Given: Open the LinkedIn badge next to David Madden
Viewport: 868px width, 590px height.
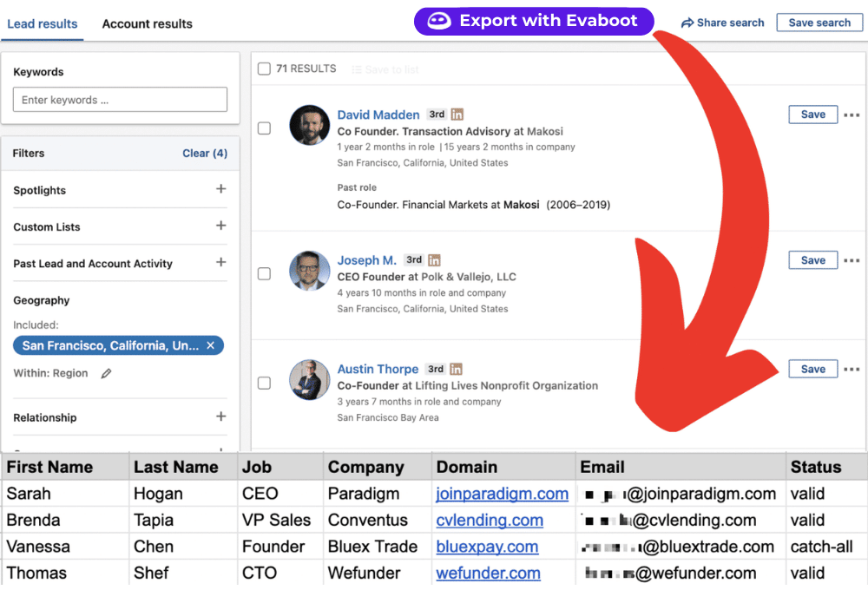Looking at the screenshot, I should coord(457,114).
